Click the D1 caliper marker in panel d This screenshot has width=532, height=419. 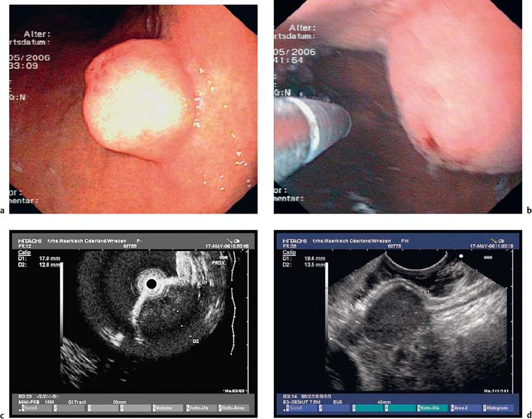coord(426,291)
